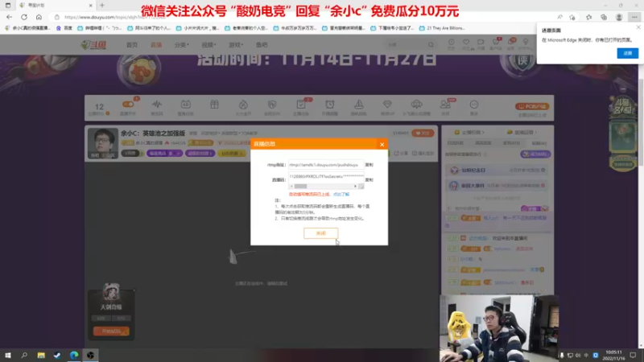This screenshot has height=362, width=644.
Task: Open Edge collections icon
Action: click(604, 17)
